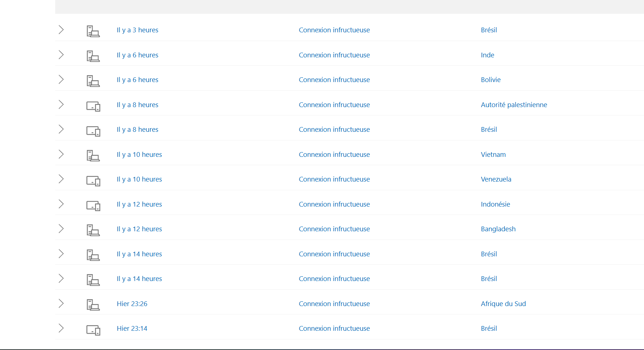Image resolution: width=644 pixels, height=350 pixels.
Task: Click the 'Inde' country text
Action: pos(487,55)
